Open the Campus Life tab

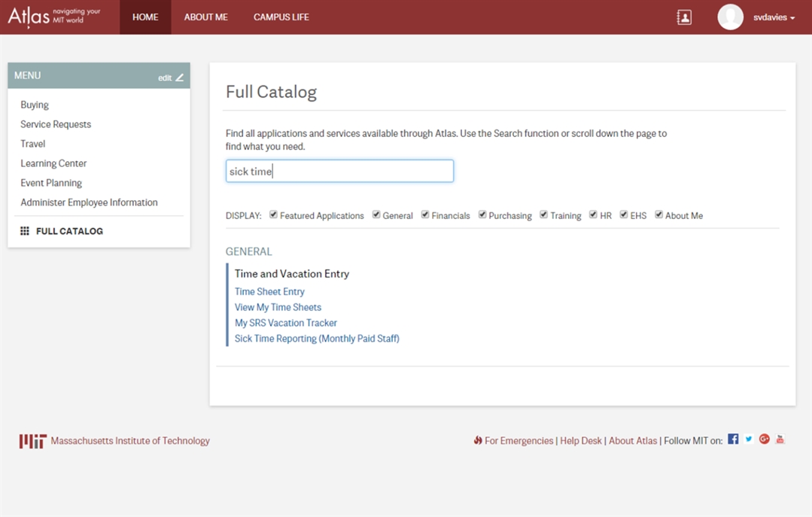point(281,17)
